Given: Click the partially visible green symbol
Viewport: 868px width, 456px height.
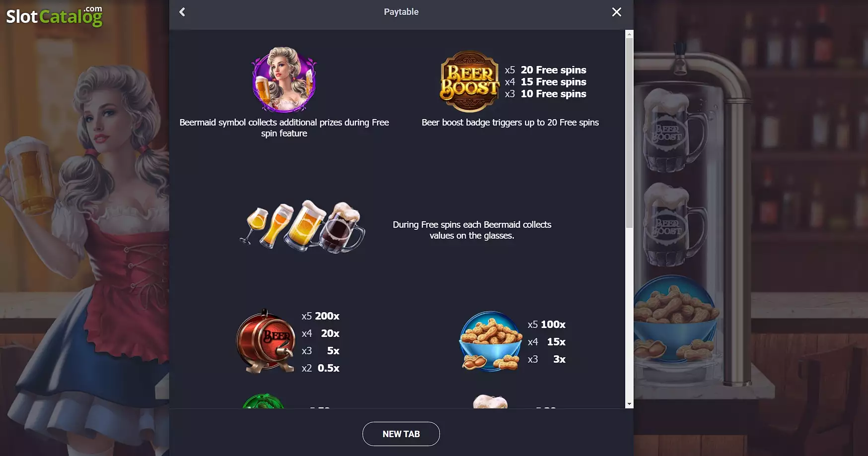Looking at the screenshot, I should pyautogui.click(x=264, y=401).
